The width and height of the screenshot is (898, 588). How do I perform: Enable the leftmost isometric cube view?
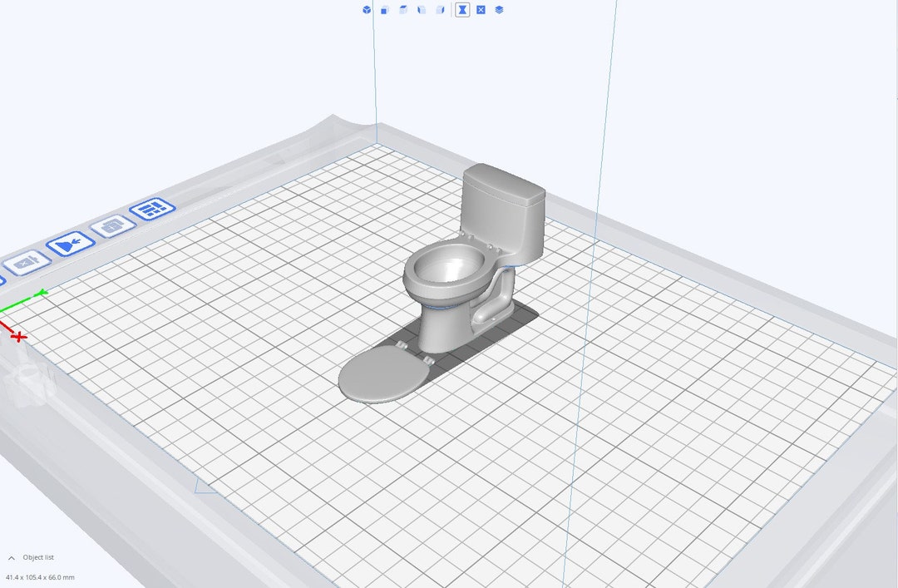click(366, 9)
